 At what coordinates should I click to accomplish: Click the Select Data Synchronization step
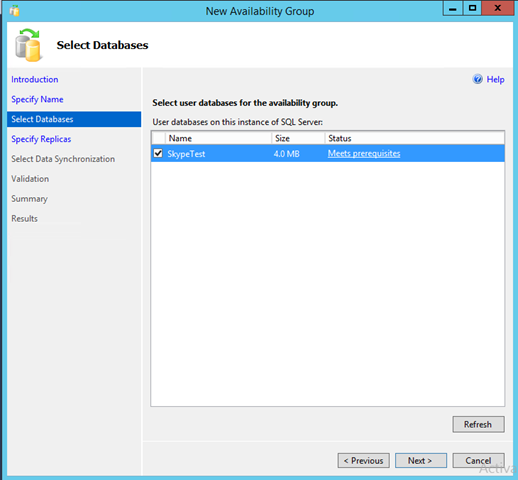tap(63, 159)
